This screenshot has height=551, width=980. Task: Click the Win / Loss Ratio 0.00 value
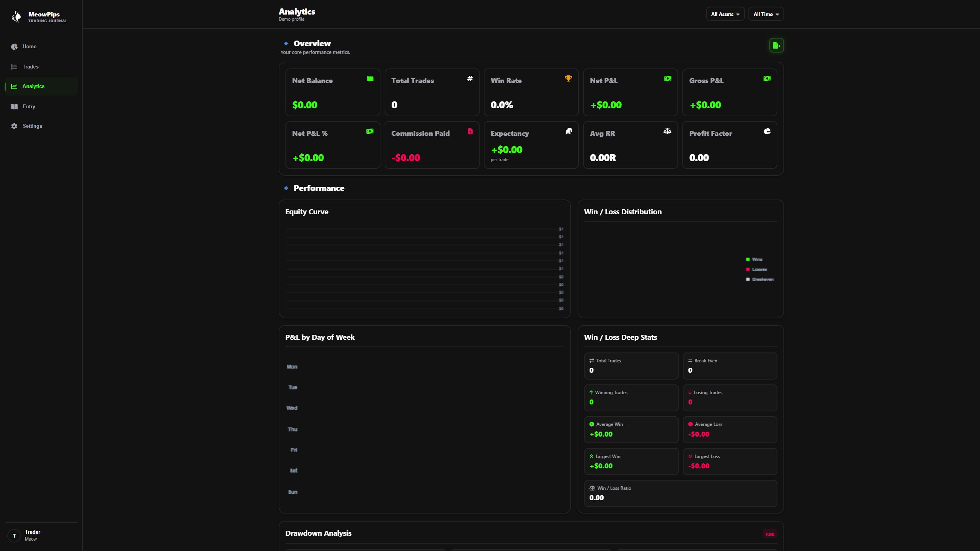point(596,498)
